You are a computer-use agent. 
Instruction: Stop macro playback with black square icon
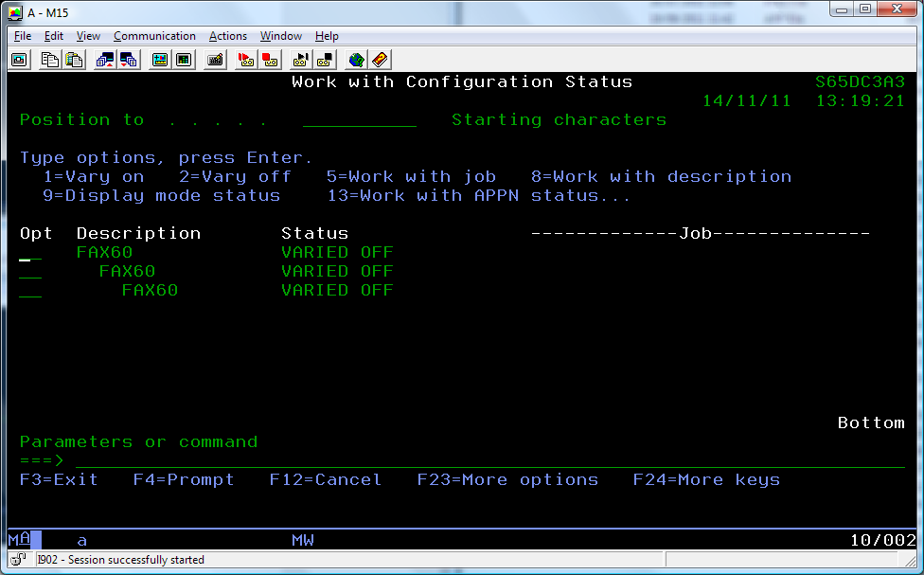point(325,60)
